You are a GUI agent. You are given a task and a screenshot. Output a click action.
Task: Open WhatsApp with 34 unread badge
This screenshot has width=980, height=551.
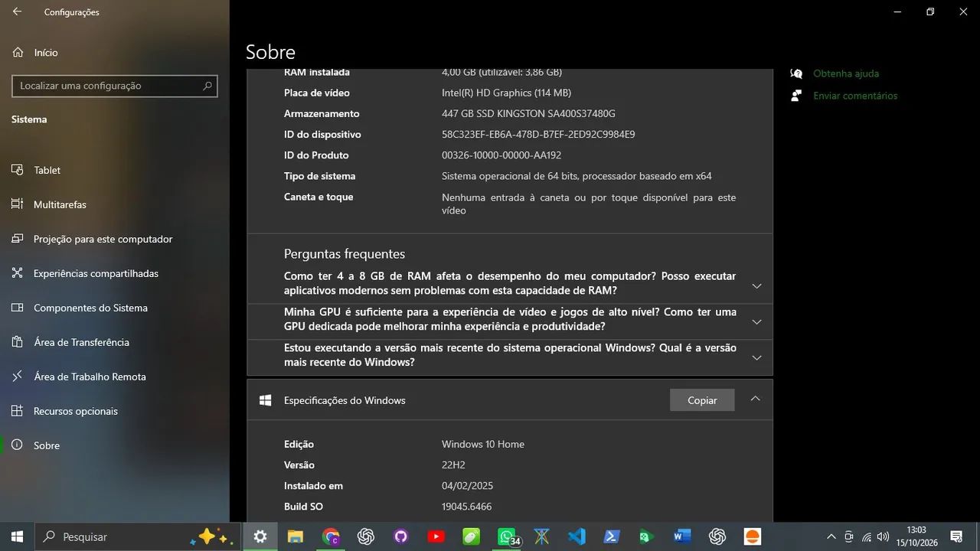[508, 536]
